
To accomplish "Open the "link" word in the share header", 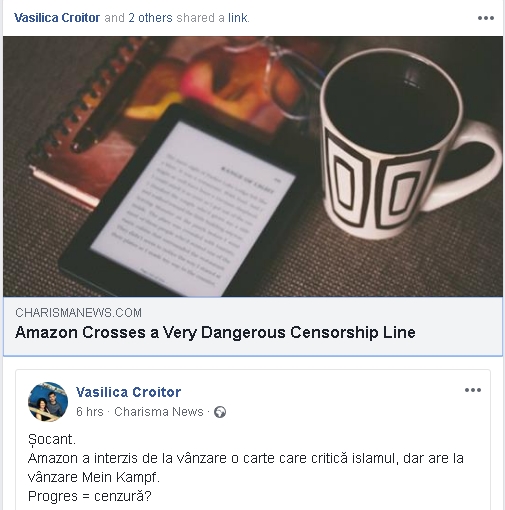I will click(x=238, y=18).
